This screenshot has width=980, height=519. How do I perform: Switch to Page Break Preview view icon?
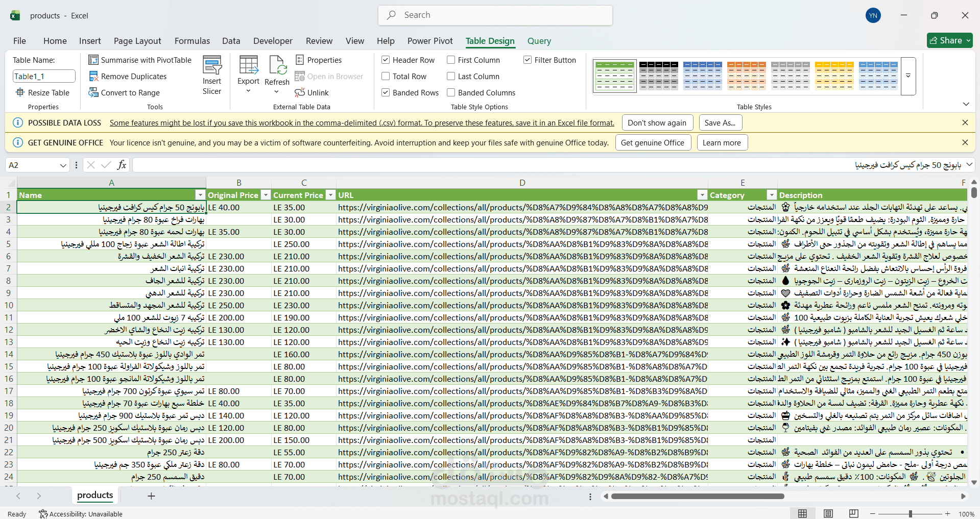[854, 513]
